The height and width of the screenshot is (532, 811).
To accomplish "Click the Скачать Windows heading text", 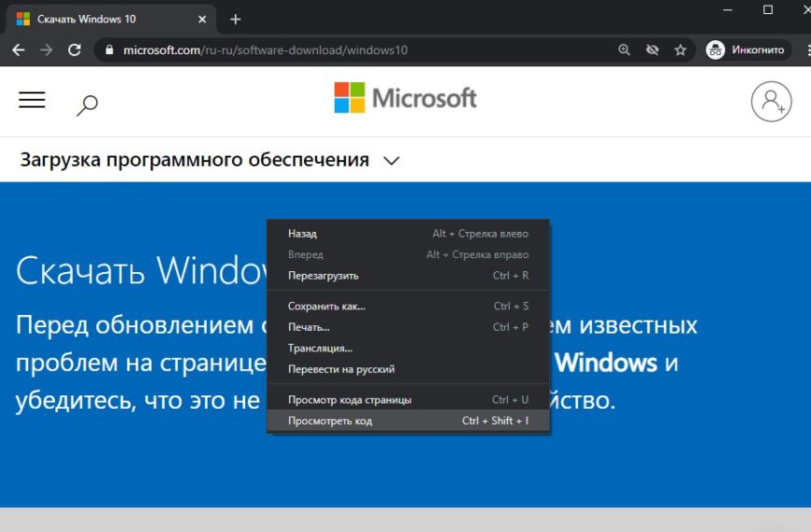I will coord(142,270).
